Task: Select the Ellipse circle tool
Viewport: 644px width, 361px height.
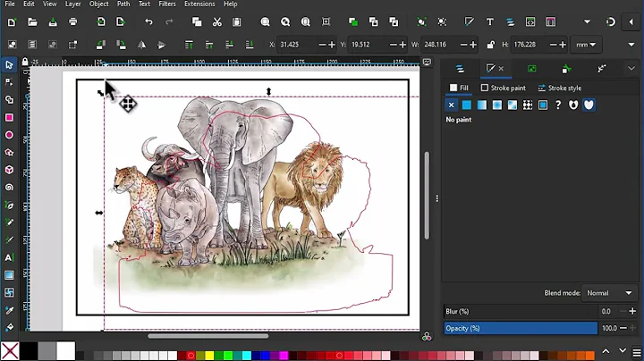Action: (9, 135)
